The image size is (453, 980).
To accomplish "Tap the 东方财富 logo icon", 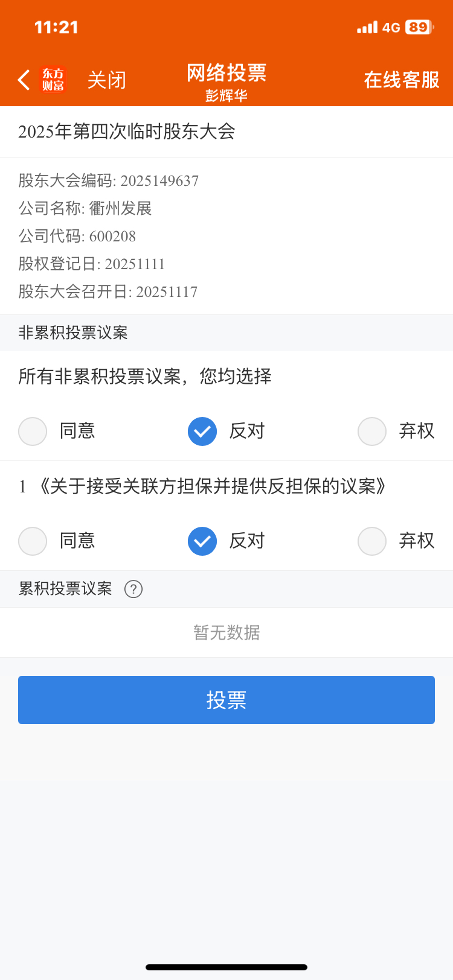I will tap(53, 80).
